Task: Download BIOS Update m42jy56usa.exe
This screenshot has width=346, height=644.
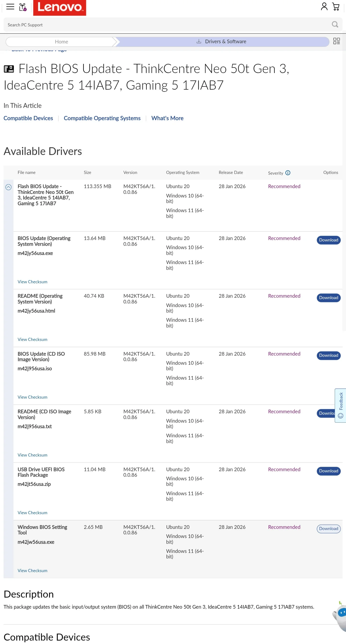Action: (x=328, y=240)
